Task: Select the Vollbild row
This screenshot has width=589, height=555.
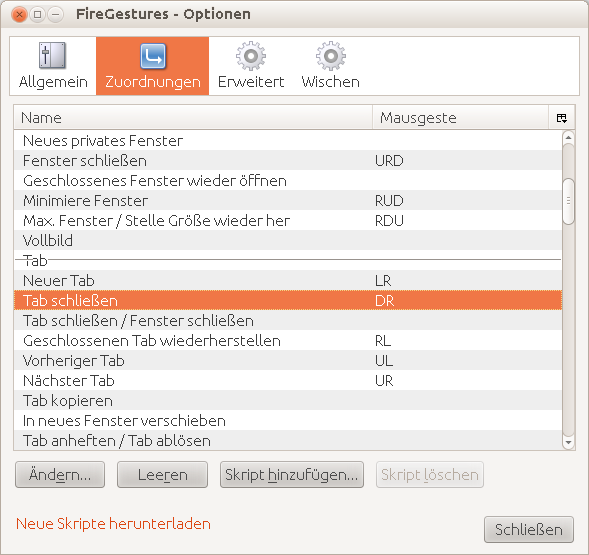Action: click(x=288, y=240)
